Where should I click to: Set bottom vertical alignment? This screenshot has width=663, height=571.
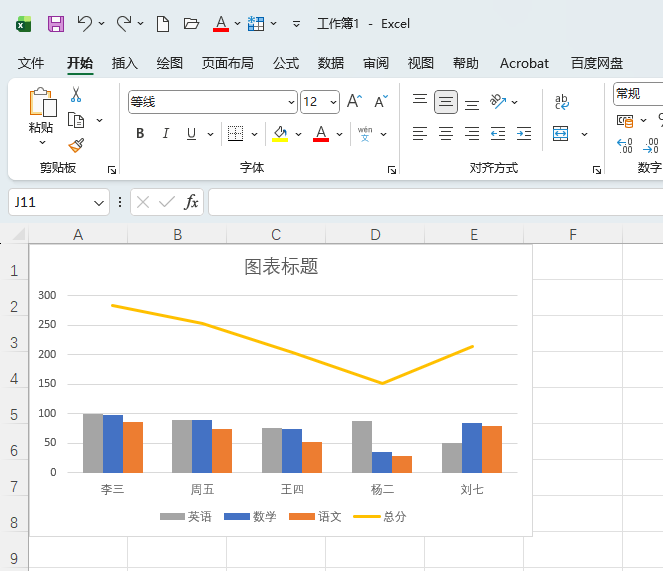[472, 104]
